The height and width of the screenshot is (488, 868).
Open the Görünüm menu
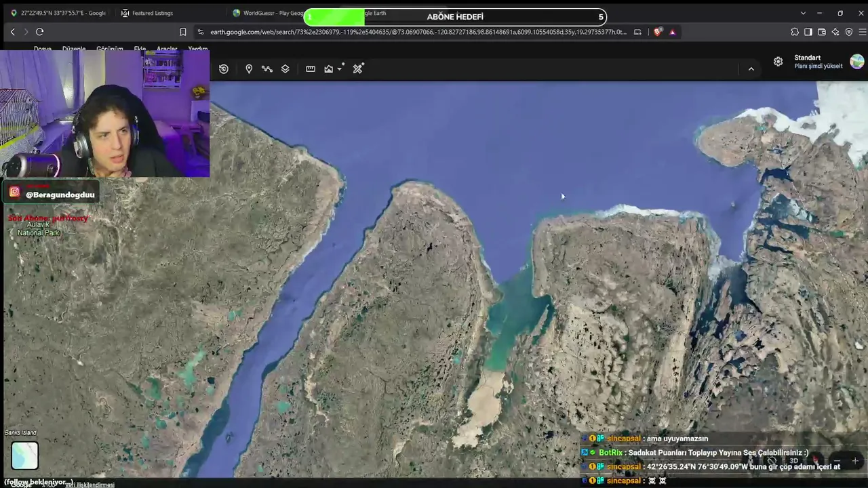[110, 49]
